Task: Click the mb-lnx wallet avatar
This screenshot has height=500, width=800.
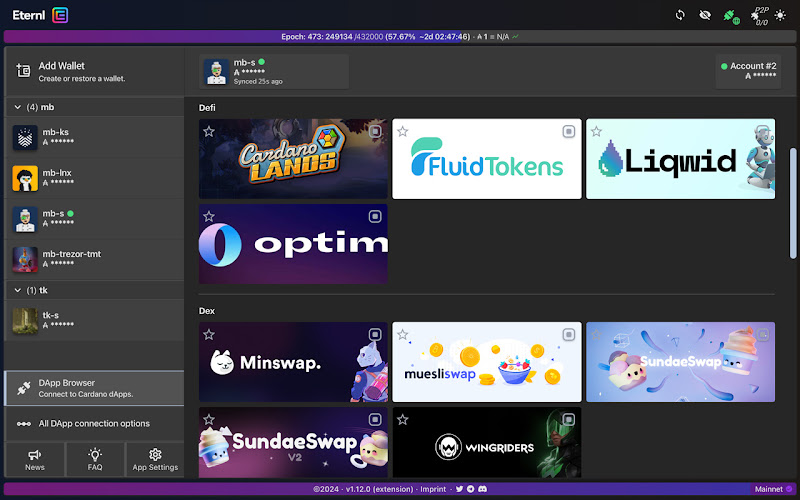Action: [x=25, y=178]
